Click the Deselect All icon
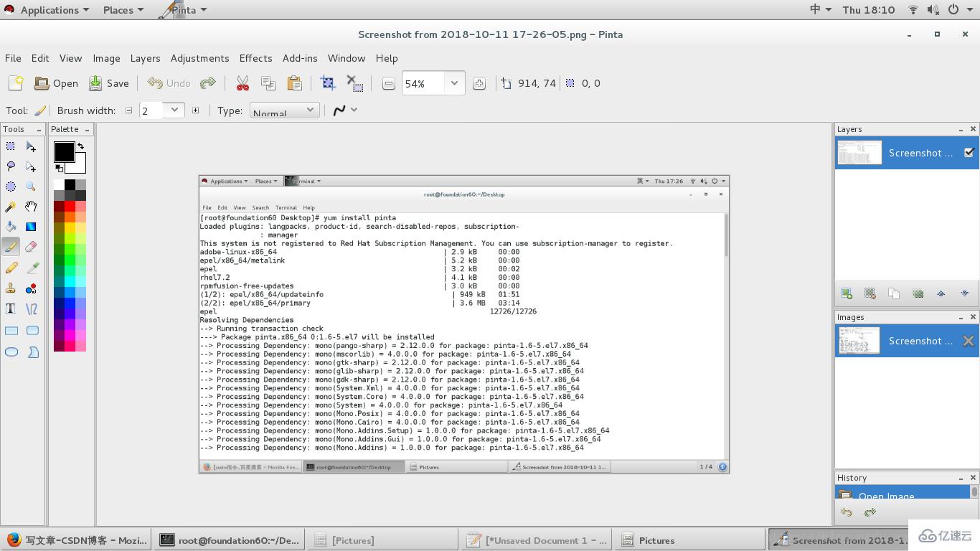The width and height of the screenshot is (980, 551). [354, 83]
